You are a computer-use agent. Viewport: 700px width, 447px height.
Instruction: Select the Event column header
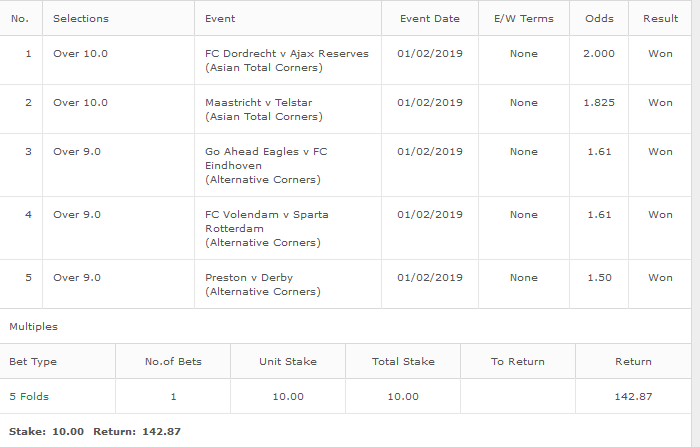pyautogui.click(x=220, y=19)
